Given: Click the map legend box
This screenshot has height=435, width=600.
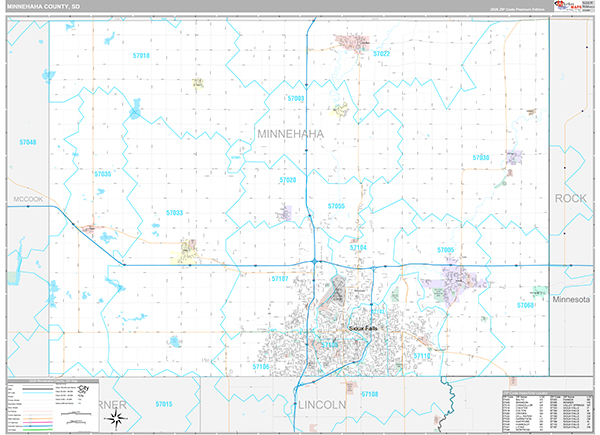Looking at the screenshot, I should click(50, 404).
